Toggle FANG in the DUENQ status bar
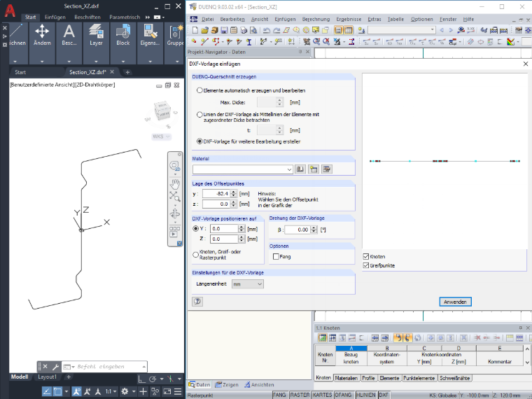 [279, 395]
